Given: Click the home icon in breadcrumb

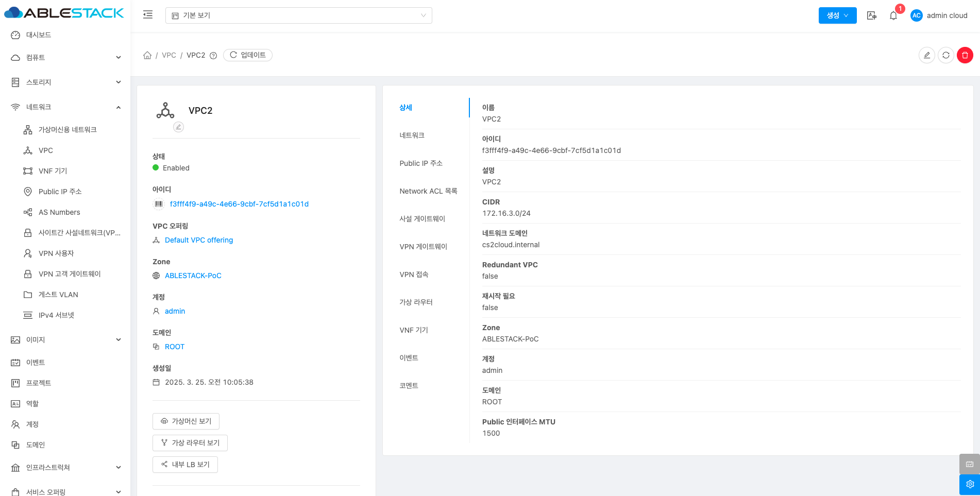Looking at the screenshot, I should [147, 55].
